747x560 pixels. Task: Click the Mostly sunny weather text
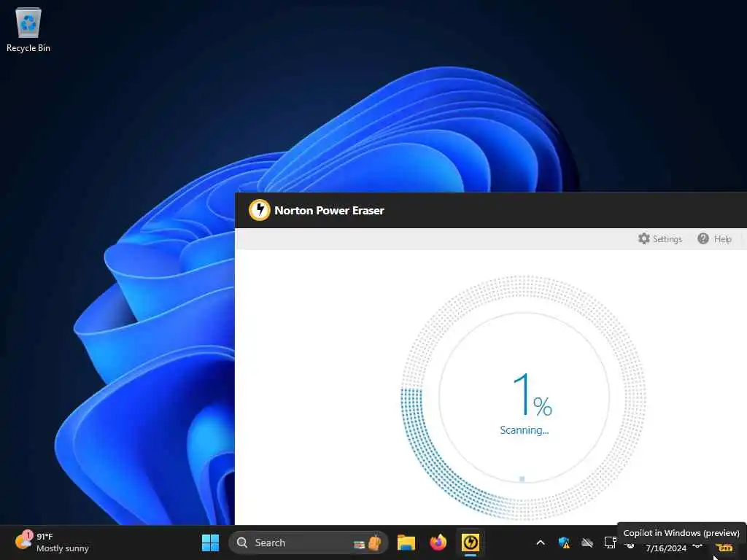click(x=63, y=548)
